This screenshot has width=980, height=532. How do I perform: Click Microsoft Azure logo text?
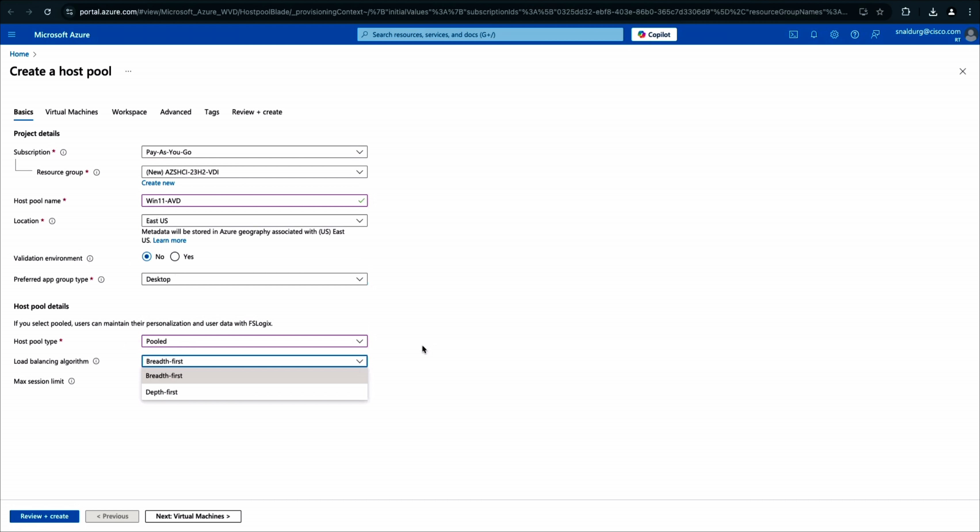click(x=62, y=35)
